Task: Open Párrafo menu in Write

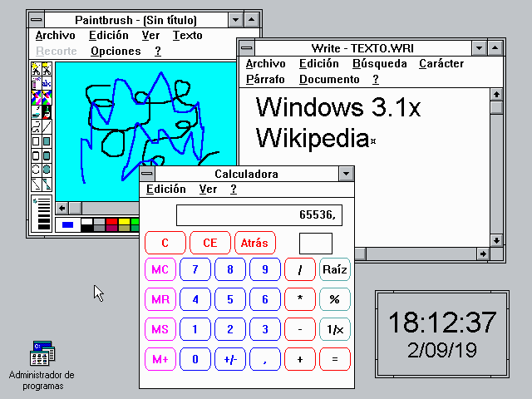Action: (265, 79)
